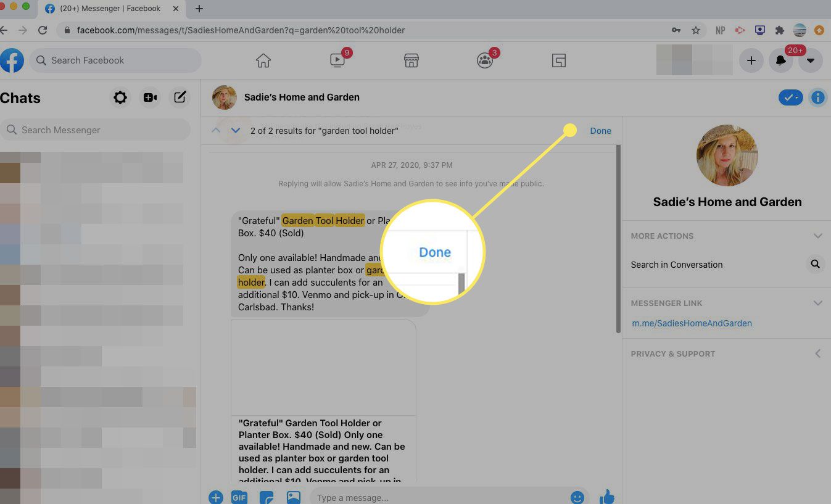
Task: Open more actions plus in composer
Action: [x=215, y=497]
